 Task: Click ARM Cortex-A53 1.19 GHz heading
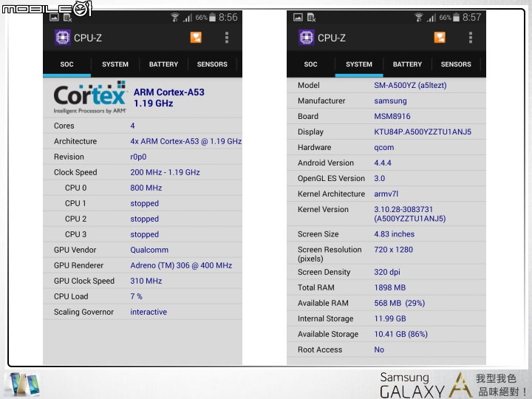point(169,98)
